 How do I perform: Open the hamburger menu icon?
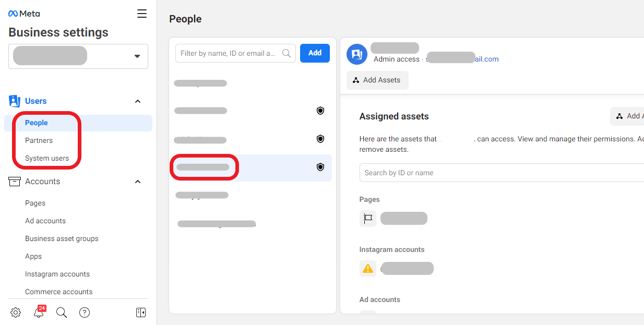click(x=142, y=14)
